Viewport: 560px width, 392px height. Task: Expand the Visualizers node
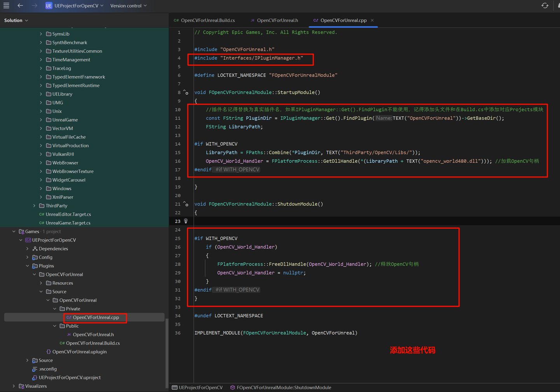tap(14, 386)
